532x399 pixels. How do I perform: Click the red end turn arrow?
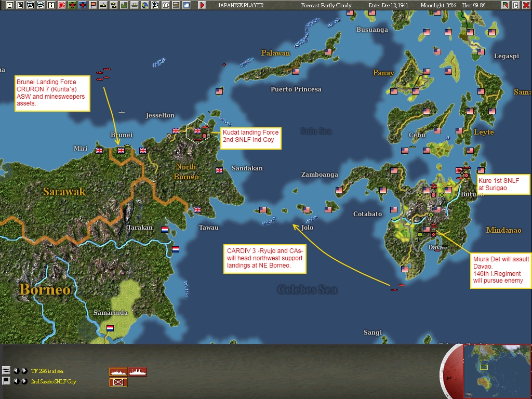(202, 5)
